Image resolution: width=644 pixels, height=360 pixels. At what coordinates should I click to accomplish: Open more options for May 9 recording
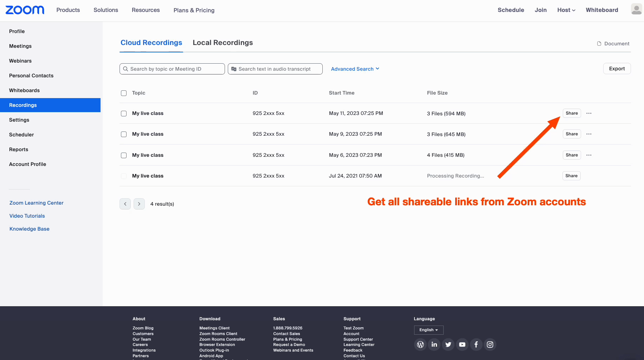click(x=589, y=134)
